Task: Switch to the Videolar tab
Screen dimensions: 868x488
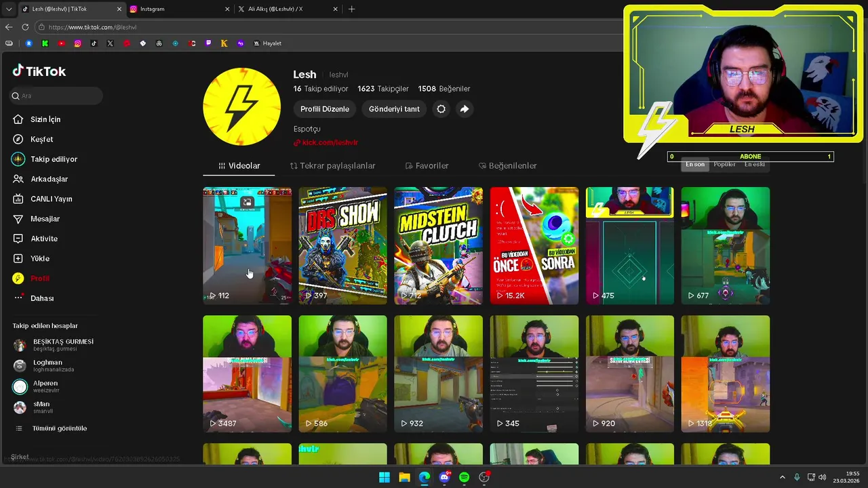Action: click(239, 166)
